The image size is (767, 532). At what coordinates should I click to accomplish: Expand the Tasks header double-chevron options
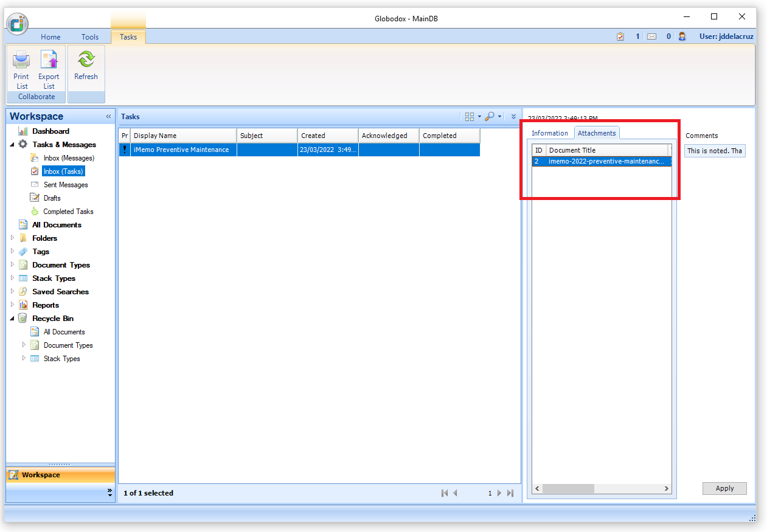pyautogui.click(x=513, y=117)
